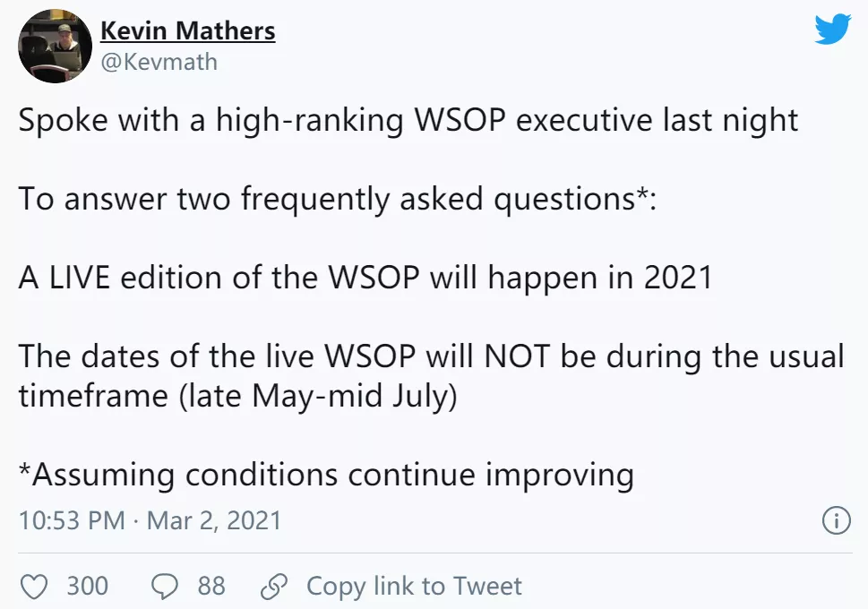
Task: Click the asterisk after 'questions'
Action: point(641,193)
